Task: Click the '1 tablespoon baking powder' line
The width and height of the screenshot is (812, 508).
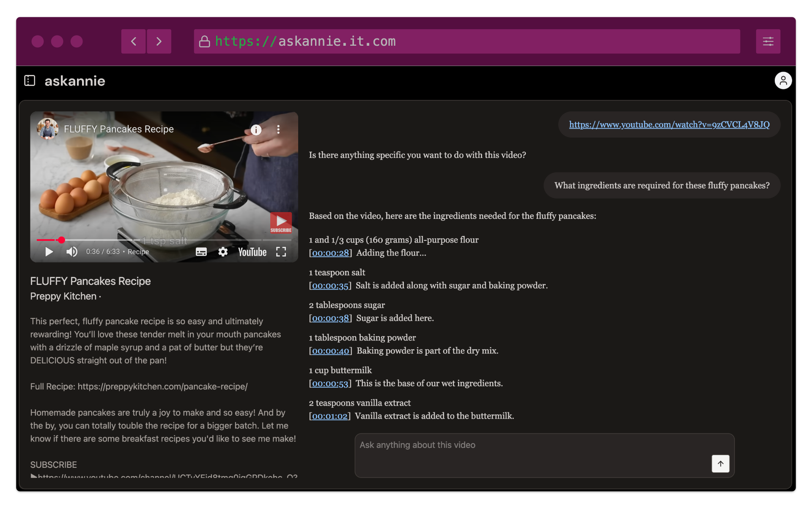Action: [362, 337]
